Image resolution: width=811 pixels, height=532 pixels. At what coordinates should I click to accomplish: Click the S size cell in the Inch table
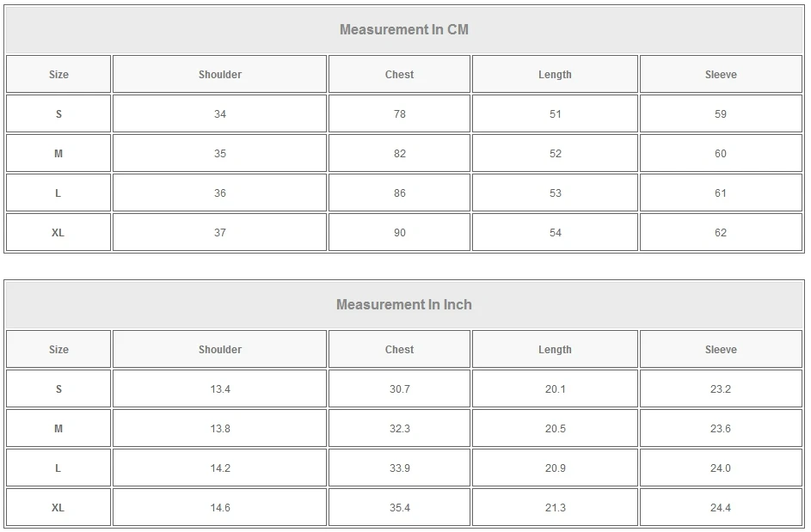58,389
